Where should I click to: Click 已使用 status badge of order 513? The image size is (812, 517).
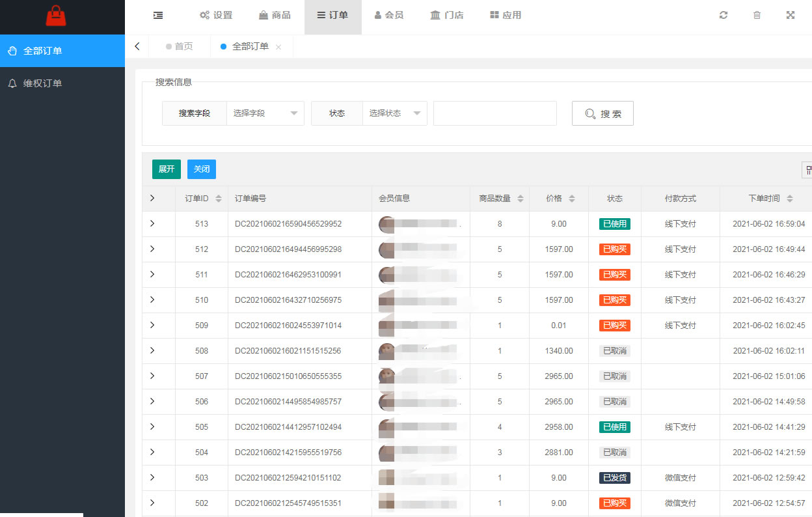pos(615,224)
